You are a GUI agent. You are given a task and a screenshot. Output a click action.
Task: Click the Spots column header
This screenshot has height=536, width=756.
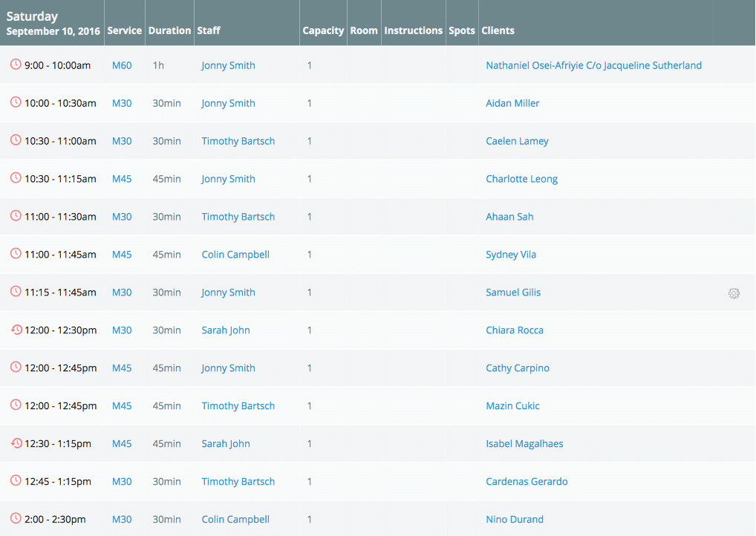point(462,30)
